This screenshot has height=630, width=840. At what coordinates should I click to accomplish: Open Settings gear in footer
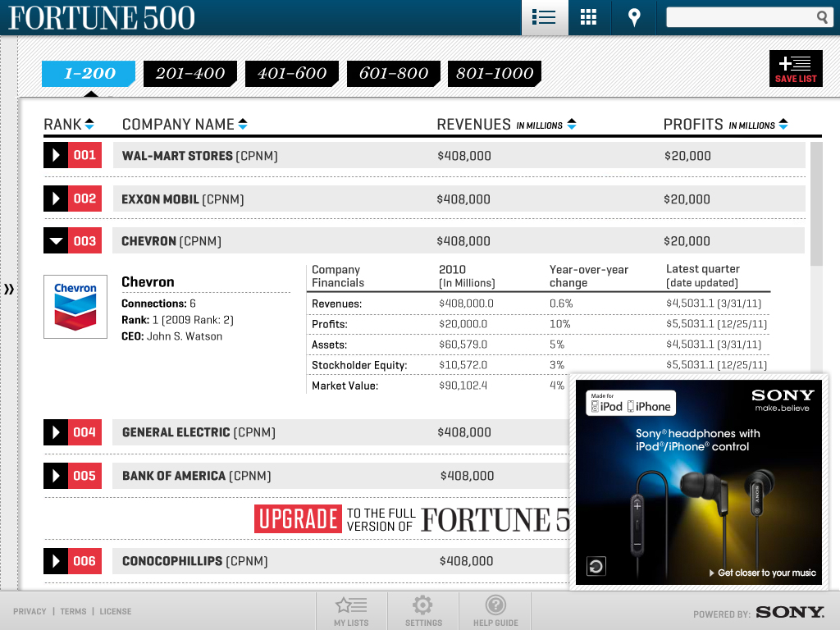tap(423, 610)
